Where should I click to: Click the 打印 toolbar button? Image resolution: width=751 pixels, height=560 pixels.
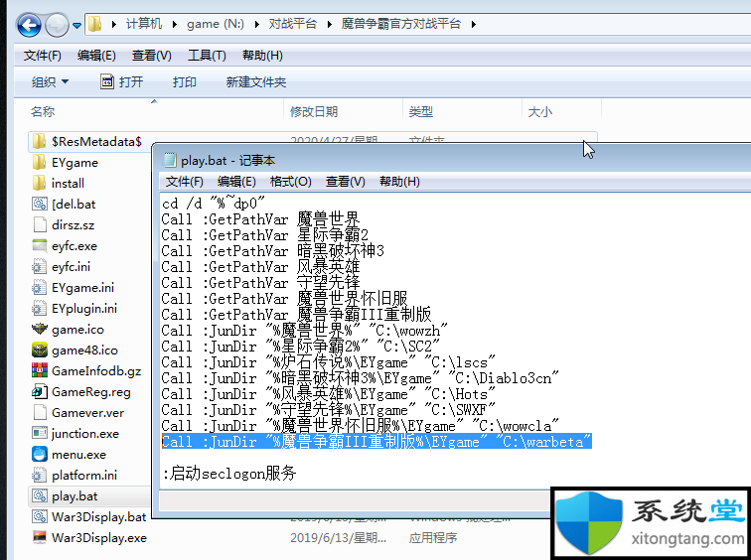pyautogui.click(x=185, y=81)
